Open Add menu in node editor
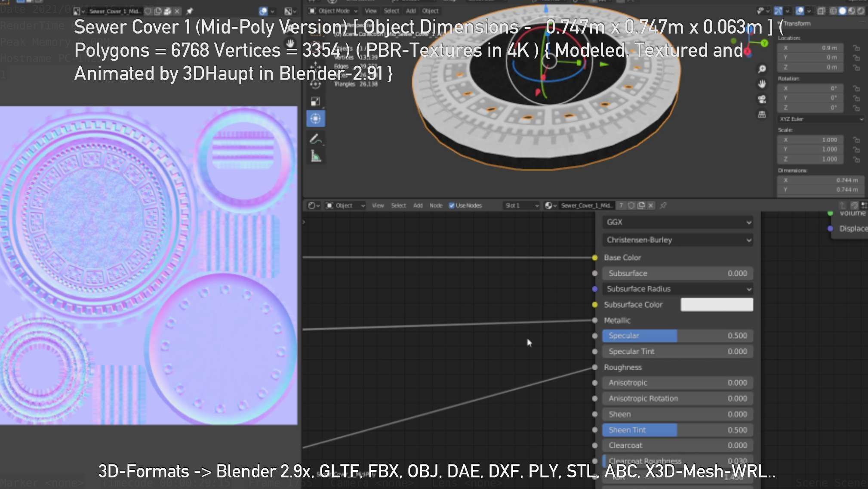This screenshot has height=489, width=868. 418,205
